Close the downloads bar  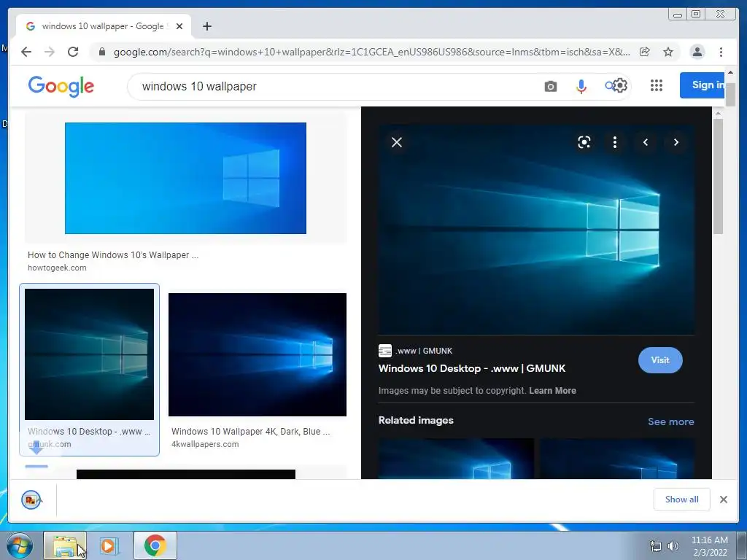pyautogui.click(x=724, y=499)
